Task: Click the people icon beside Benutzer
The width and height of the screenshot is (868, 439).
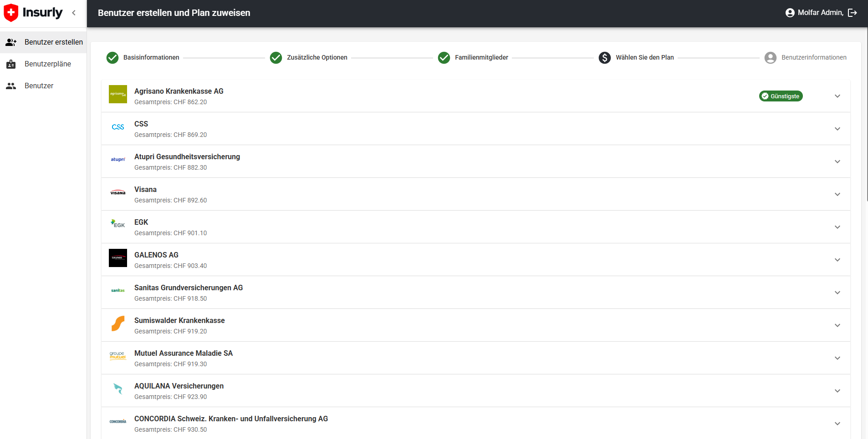Action: [x=10, y=86]
